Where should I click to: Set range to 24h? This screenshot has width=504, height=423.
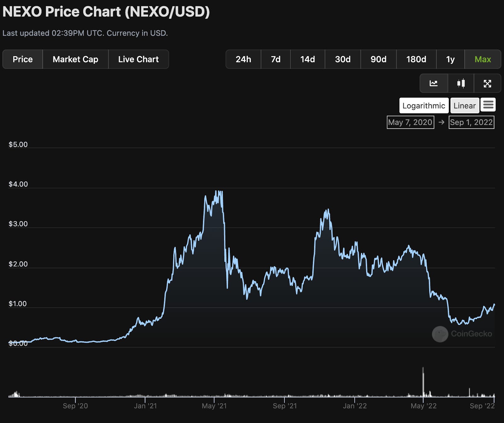[243, 59]
